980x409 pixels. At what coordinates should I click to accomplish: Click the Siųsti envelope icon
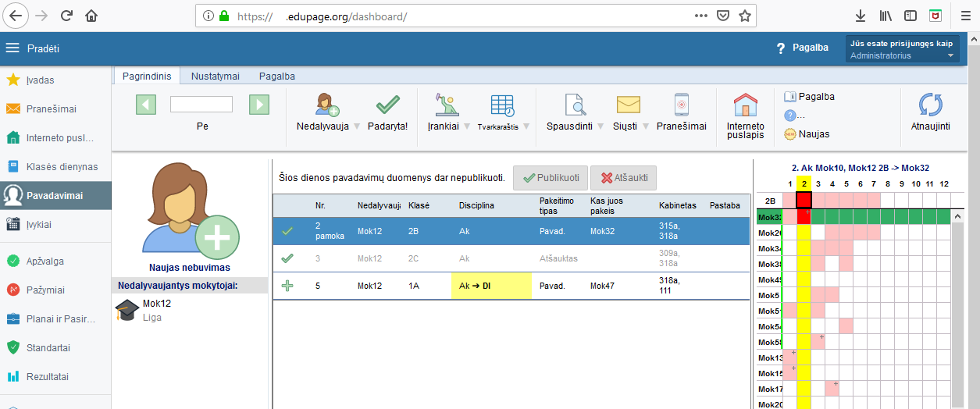coord(628,105)
